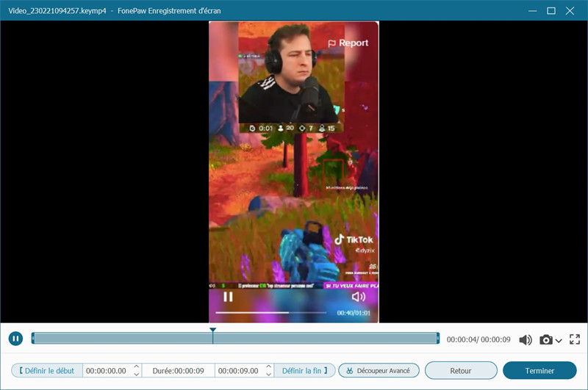Click the 00:00:04/ 00:00:09 time readout
The height and width of the screenshot is (390, 588).
(478, 339)
